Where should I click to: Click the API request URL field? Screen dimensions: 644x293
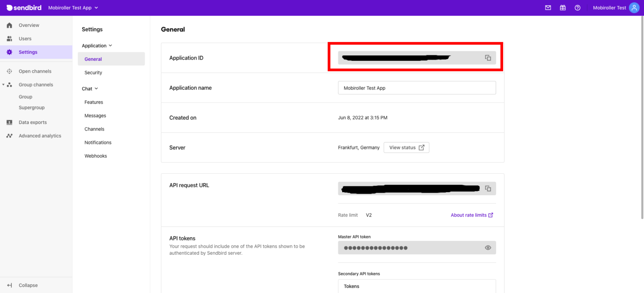[417, 188]
